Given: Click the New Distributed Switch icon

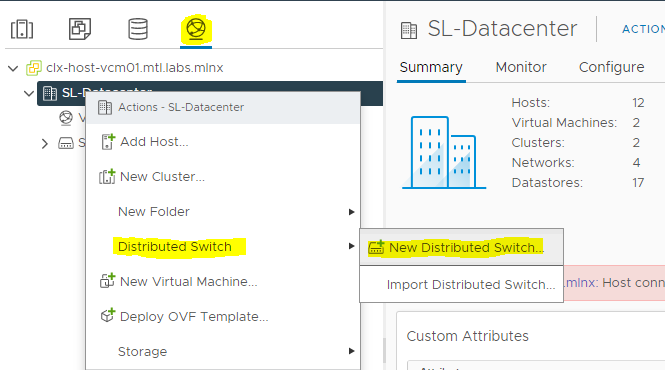Looking at the screenshot, I should [376, 247].
